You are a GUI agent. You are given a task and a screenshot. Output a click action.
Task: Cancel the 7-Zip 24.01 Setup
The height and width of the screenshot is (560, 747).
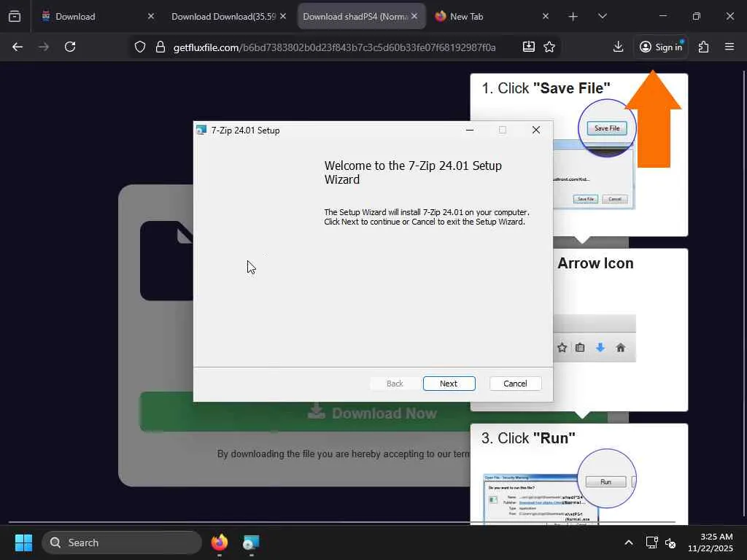pos(515,384)
